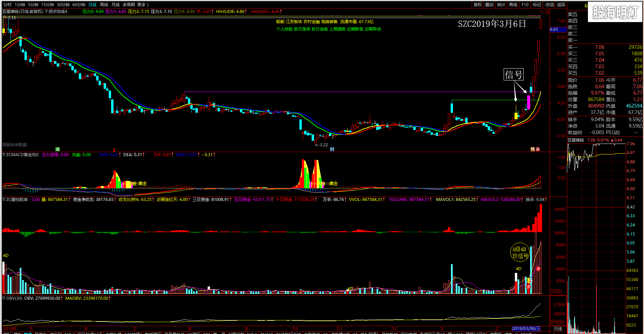Image resolution: width=644 pixels, height=334 pixels.
Task: Open the 多周期 multi-period view
Action: click(x=129, y=4)
